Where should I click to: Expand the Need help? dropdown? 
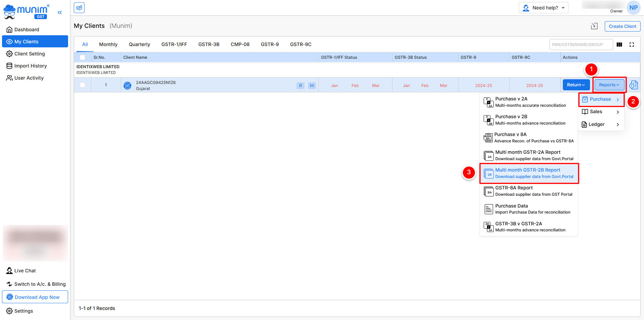[x=544, y=8]
